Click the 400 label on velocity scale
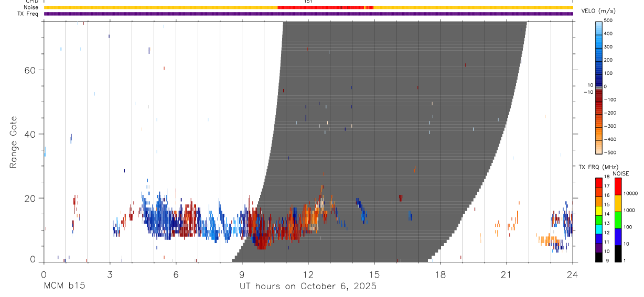 pos(608,34)
